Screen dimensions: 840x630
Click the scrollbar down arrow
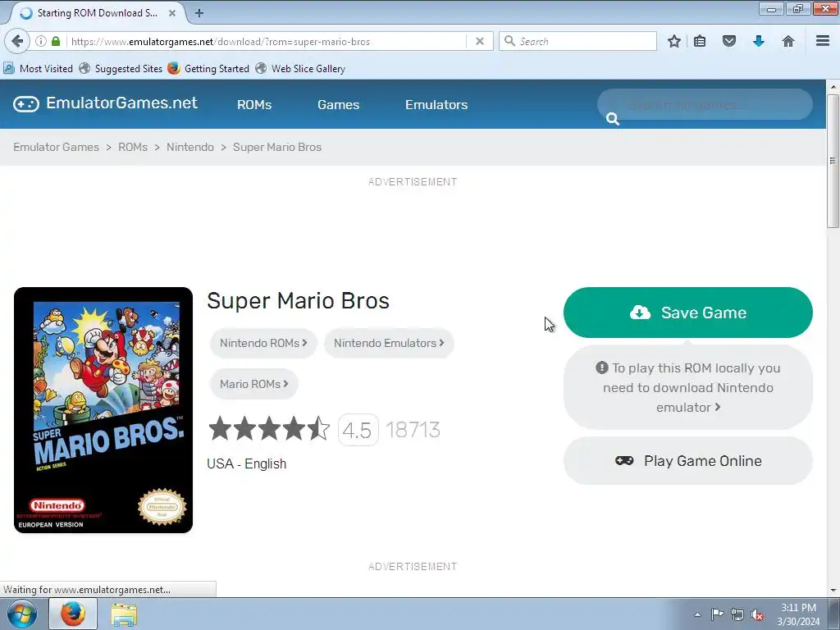click(x=833, y=591)
